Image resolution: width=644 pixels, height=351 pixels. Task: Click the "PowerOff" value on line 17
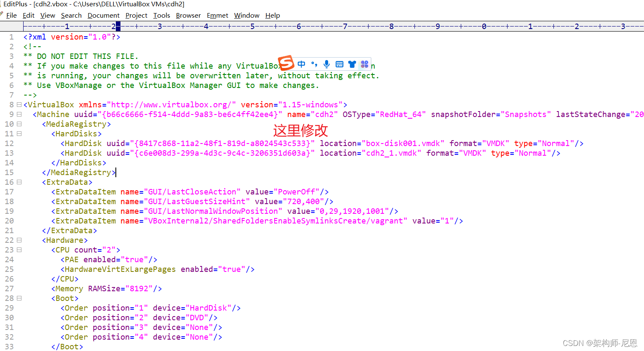297,192
